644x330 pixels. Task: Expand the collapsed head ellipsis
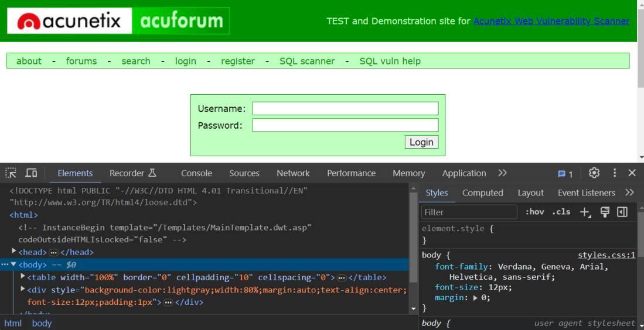[x=53, y=253]
